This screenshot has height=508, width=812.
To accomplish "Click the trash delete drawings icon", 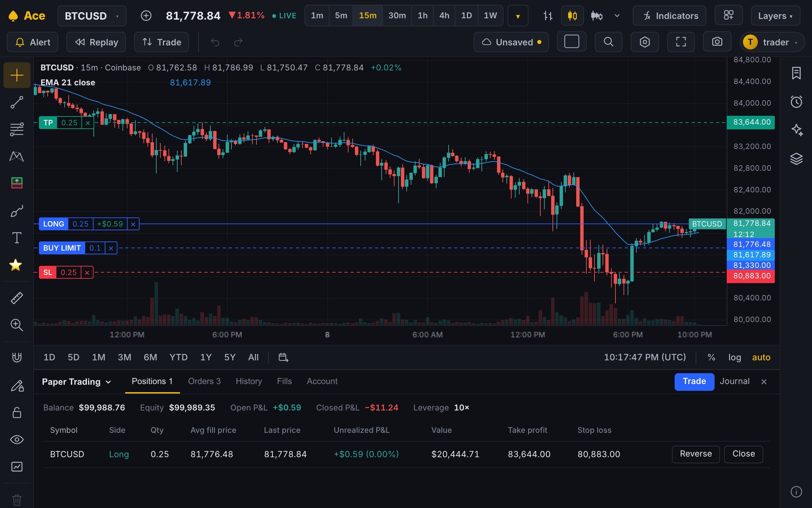I will tap(17, 500).
